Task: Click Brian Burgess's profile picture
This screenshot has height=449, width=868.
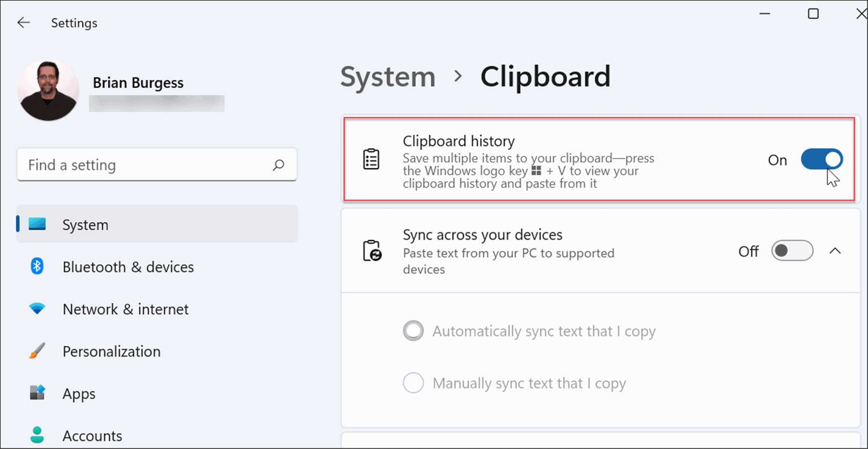Action: click(48, 89)
